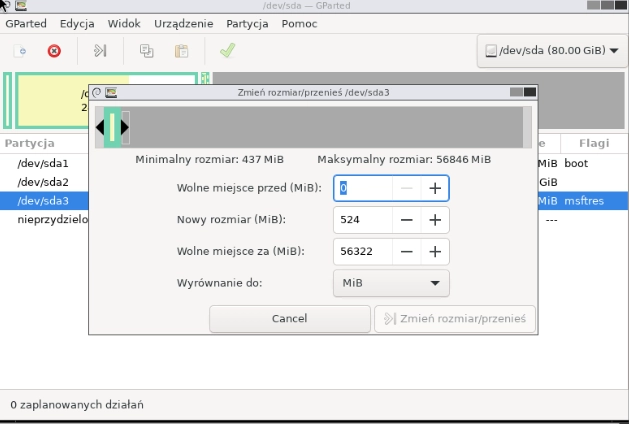Increase free space following with plus

(x=435, y=252)
